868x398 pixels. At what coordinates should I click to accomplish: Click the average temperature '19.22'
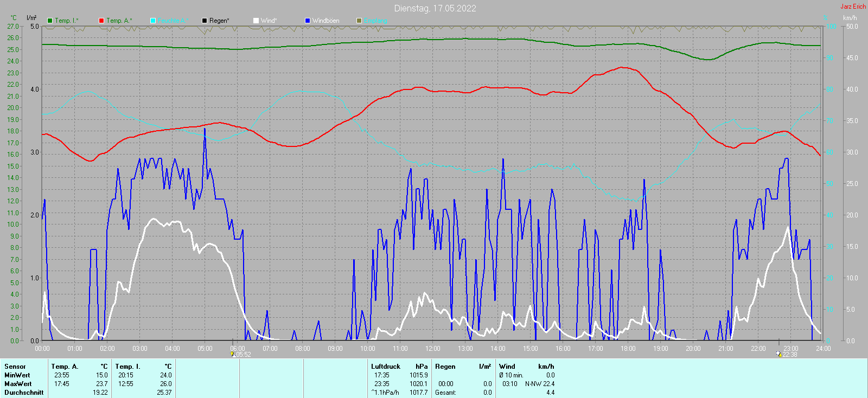[100, 393]
